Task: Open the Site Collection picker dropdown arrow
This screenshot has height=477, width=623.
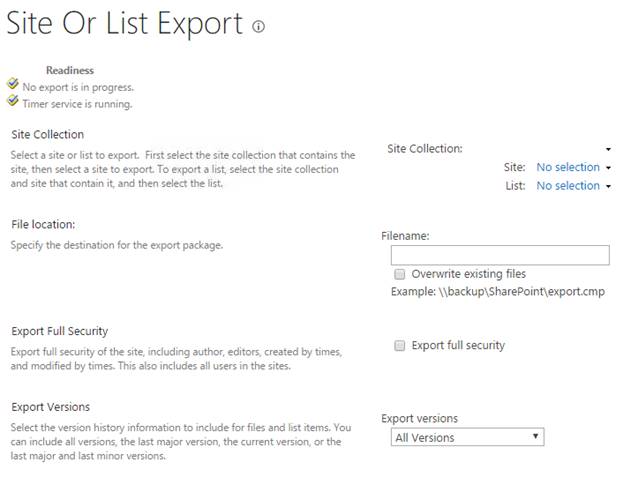Action: pyautogui.click(x=608, y=149)
